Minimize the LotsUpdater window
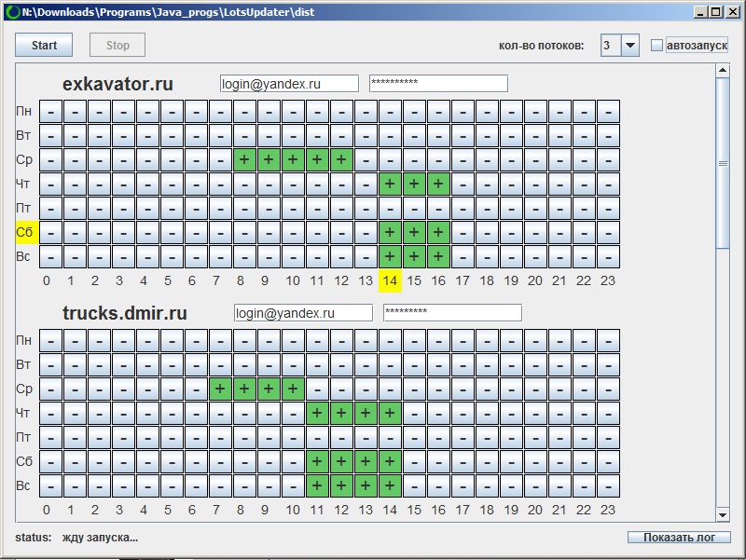Viewport: 746px width, 560px height. (x=700, y=12)
